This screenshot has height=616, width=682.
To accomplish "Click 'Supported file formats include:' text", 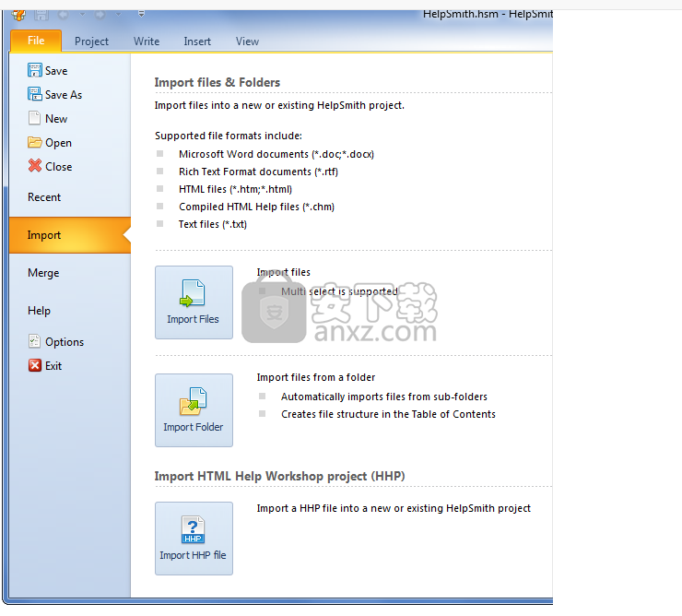I will tap(229, 136).
